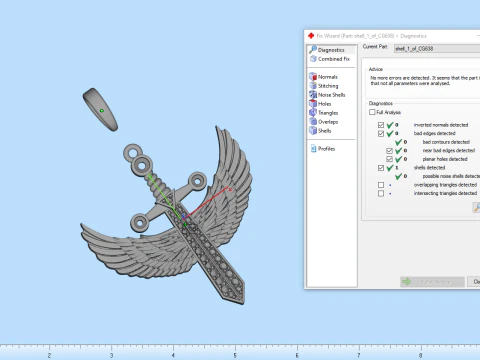Image resolution: width=480 pixels, height=360 pixels.
Task: Select the Overlaps fix step
Action: 324,122
